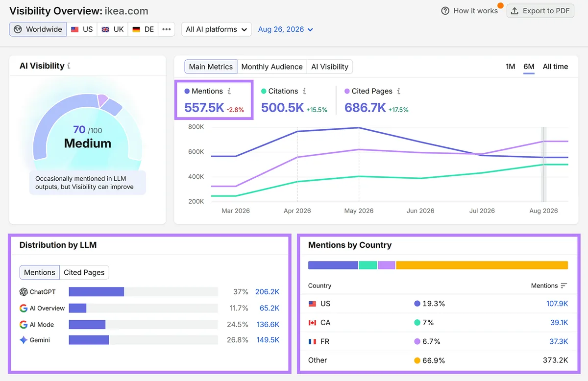Open more countries via three-dot button

pyautogui.click(x=167, y=29)
